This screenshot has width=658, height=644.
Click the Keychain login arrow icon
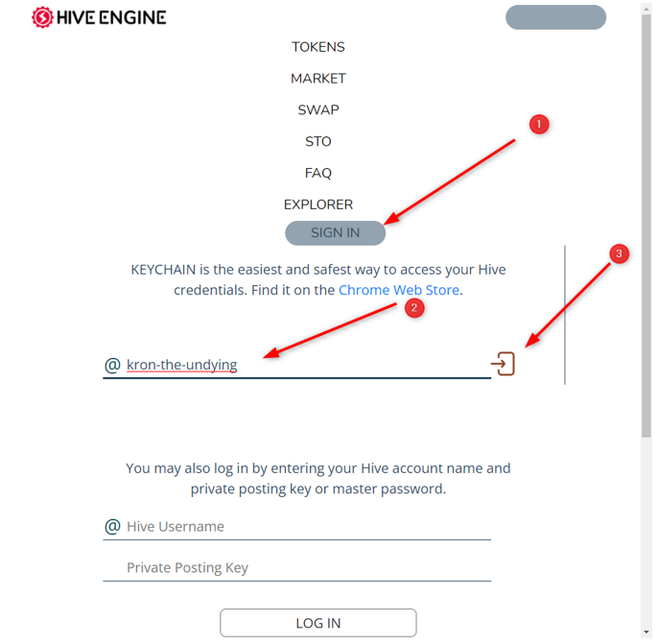[x=503, y=364]
